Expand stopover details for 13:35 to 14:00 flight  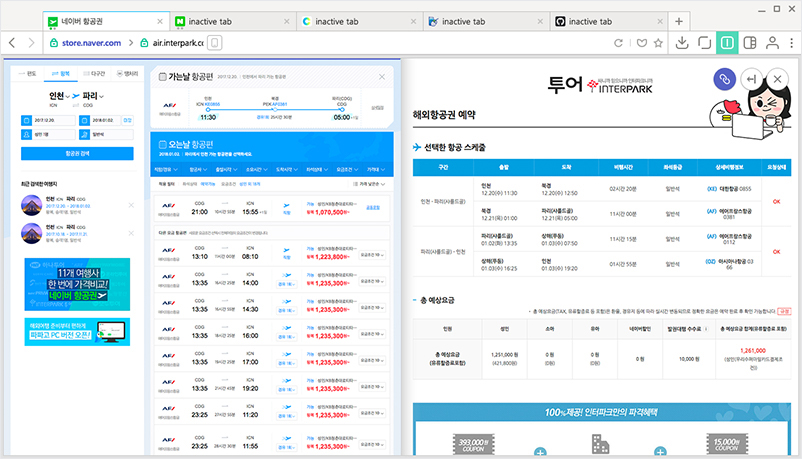click(x=287, y=284)
